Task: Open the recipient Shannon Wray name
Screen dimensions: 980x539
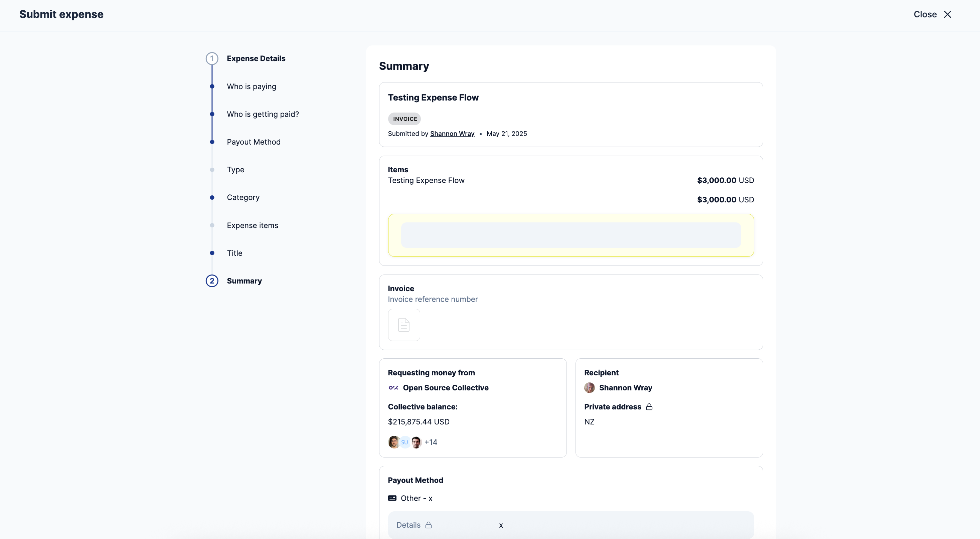Action: pyautogui.click(x=625, y=388)
